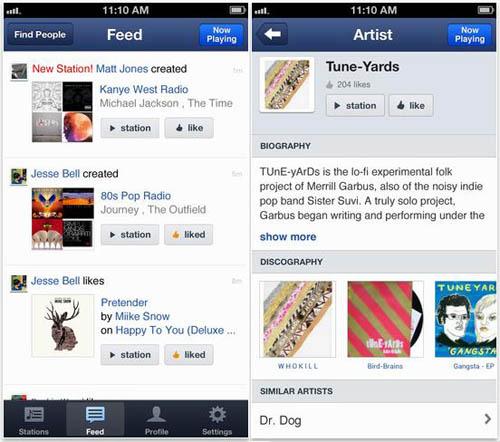Play the Tune-Yards artist station
This screenshot has width=500, height=442.
(x=355, y=106)
